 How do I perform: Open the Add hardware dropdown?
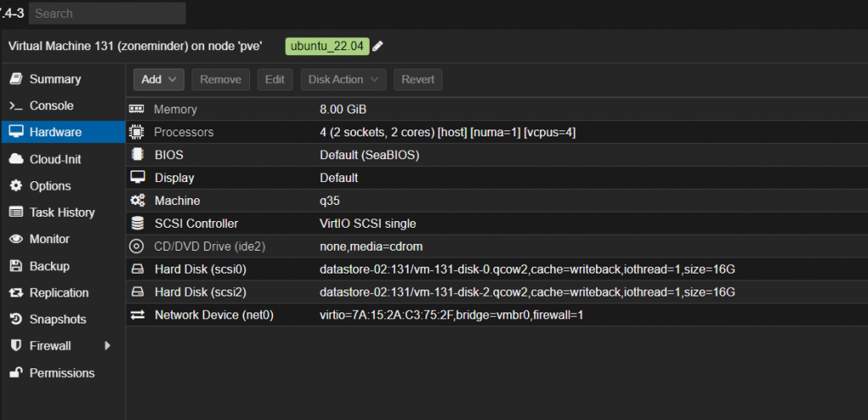[x=159, y=80]
